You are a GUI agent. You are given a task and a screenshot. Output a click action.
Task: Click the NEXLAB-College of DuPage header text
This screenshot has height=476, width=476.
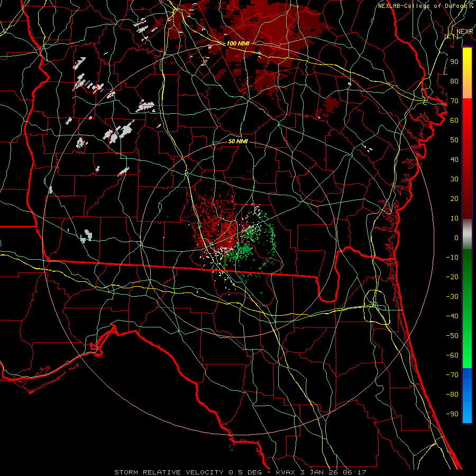tap(423, 6)
